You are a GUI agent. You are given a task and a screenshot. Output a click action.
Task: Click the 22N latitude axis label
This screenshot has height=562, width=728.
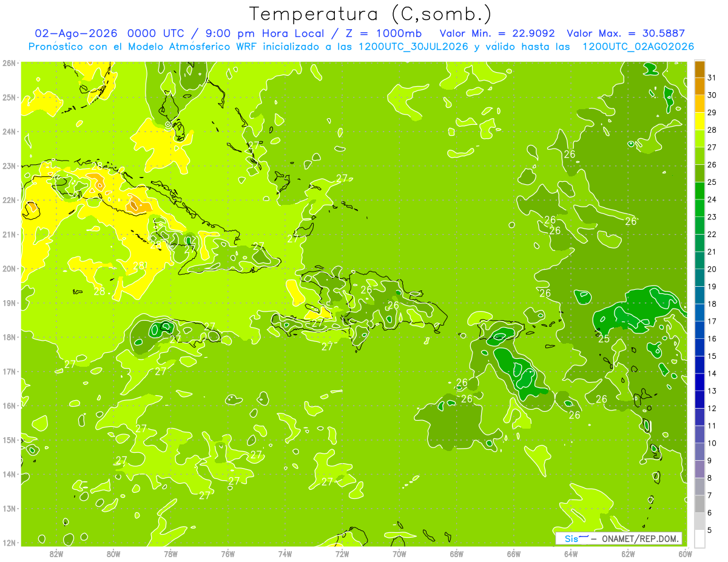pos(9,200)
